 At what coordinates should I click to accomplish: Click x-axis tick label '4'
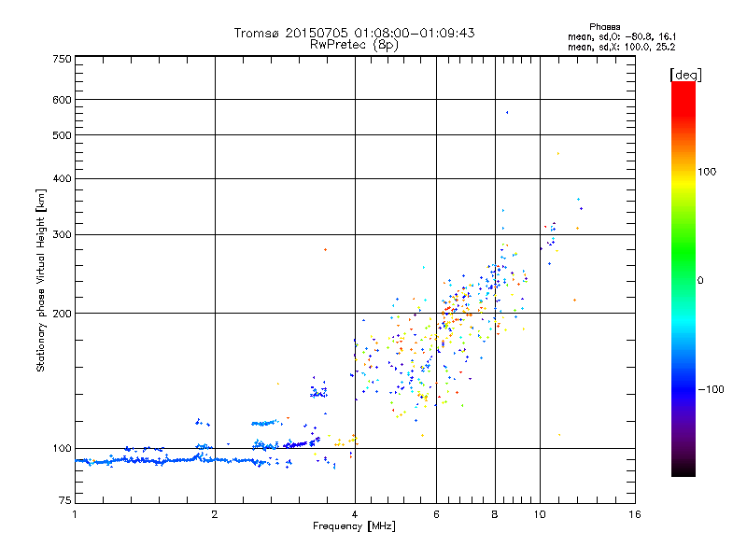355,514
